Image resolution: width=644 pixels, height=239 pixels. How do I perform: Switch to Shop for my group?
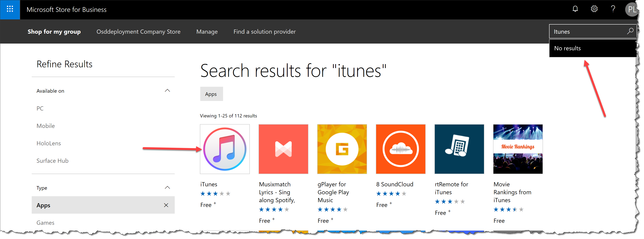coord(54,31)
